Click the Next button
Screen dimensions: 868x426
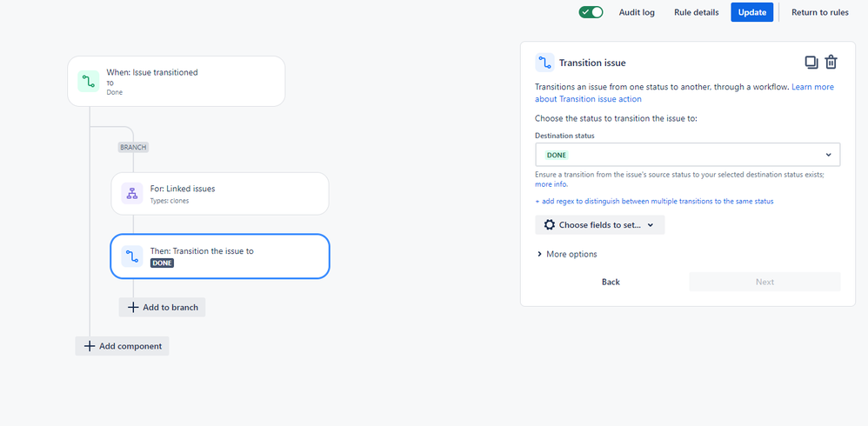[765, 282]
